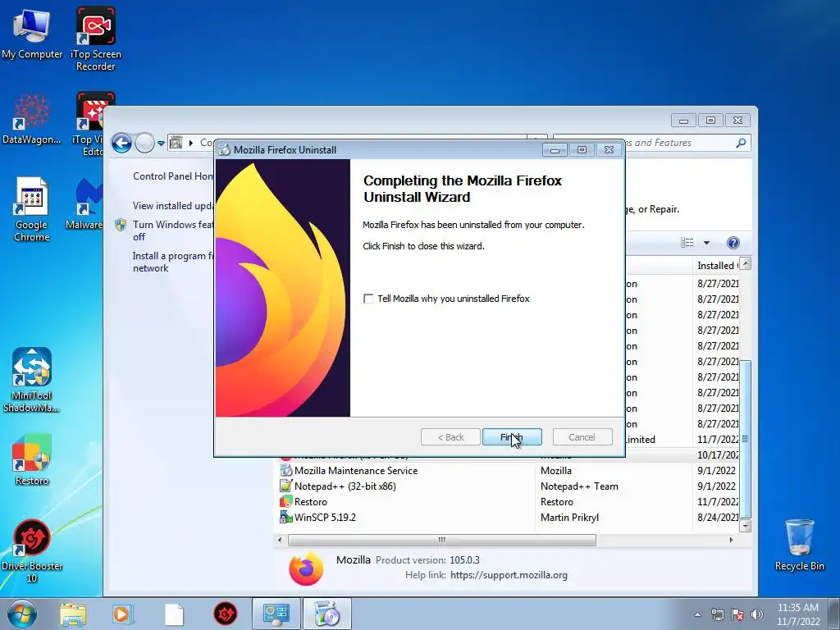Launch Driver Booster 10 shortcut
Image resolution: width=840 pixels, height=630 pixels.
point(32,550)
